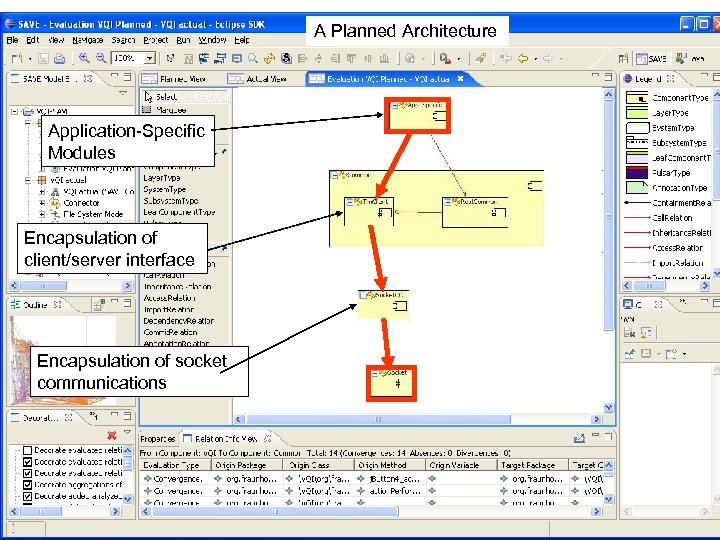Sort by Evaluation Type column header
This screenshot has width=720, height=540.
click(175, 465)
